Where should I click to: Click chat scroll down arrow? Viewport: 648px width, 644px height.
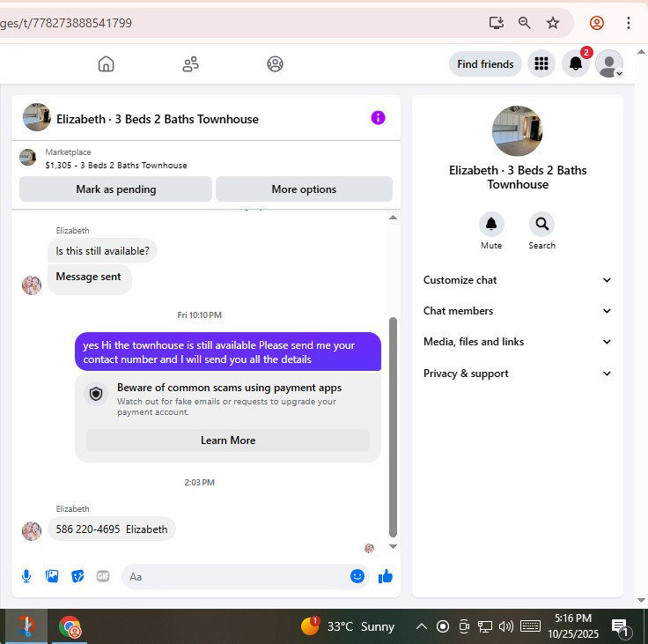(393, 546)
